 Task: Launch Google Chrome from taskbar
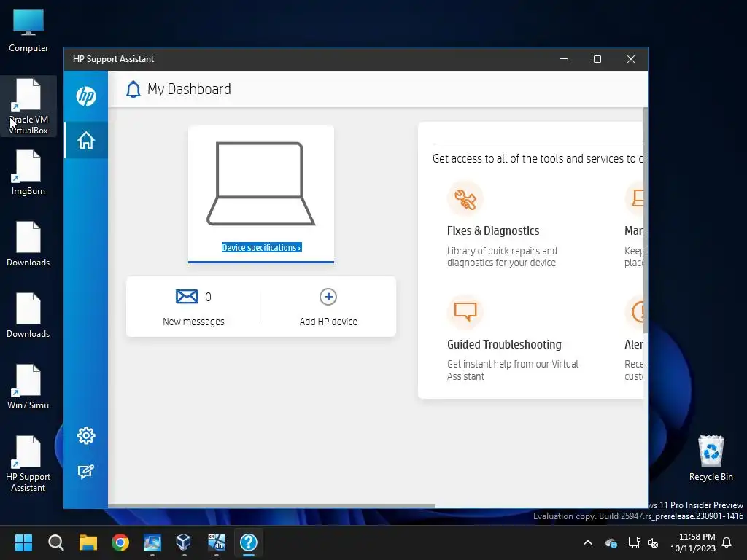(x=120, y=542)
